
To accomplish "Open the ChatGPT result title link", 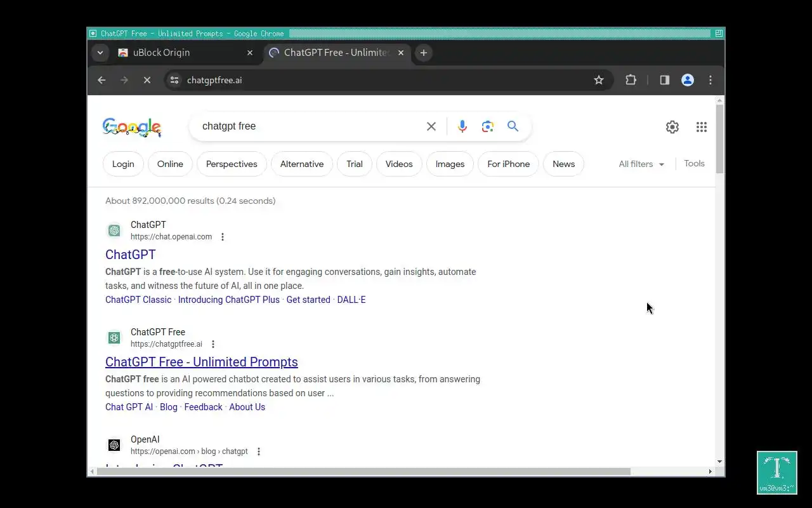I will point(130,255).
